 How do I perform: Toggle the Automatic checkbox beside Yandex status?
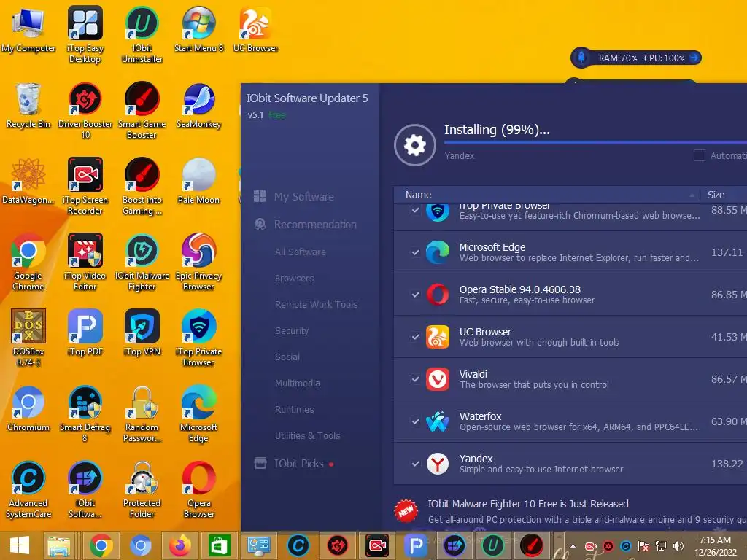pyautogui.click(x=699, y=155)
